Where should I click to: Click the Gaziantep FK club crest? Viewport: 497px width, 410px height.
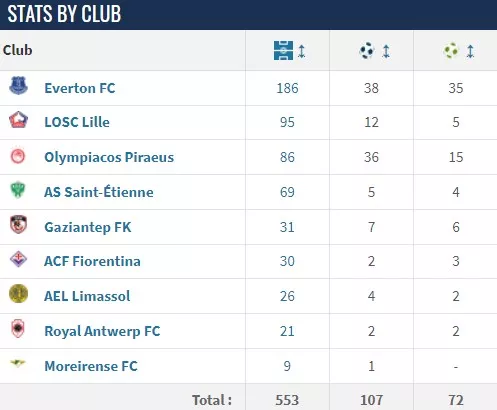tap(18, 225)
